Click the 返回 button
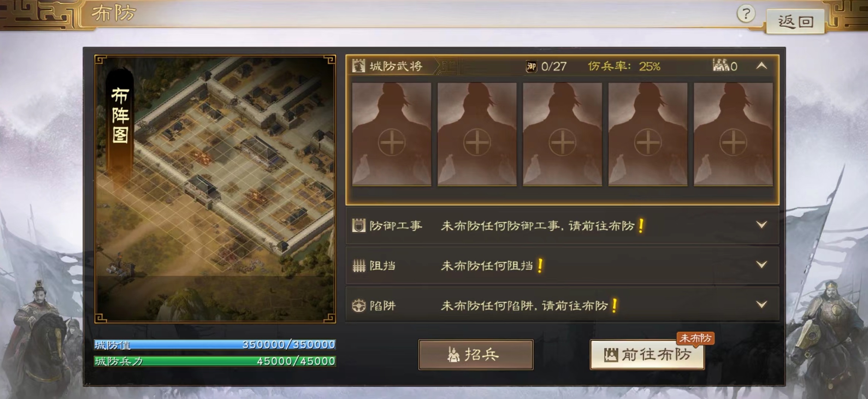This screenshot has height=399, width=868. pyautogui.click(x=796, y=21)
